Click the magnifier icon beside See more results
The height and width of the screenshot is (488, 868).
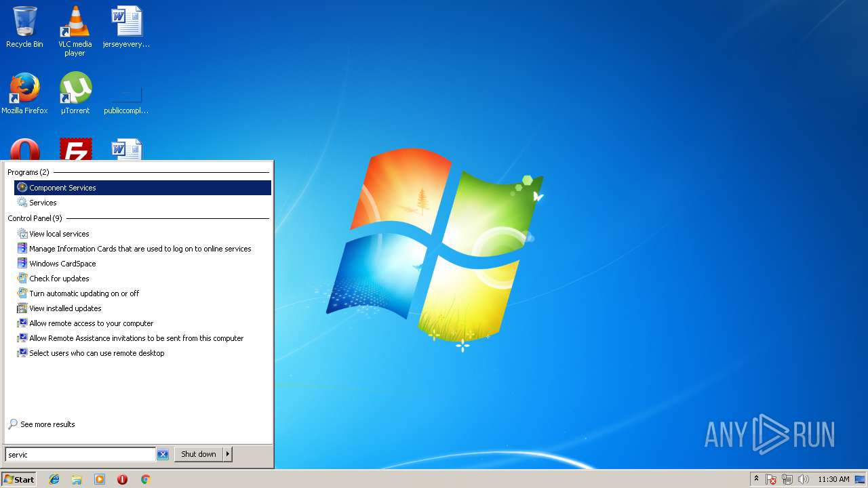[x=13, y=424]
